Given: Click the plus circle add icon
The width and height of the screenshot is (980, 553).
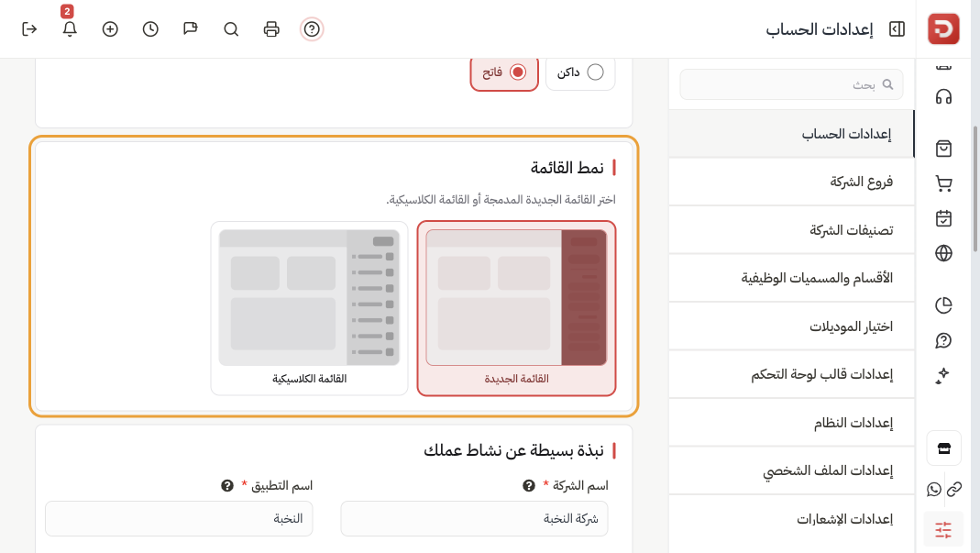Looking at the screenshot, I should click(x=110, y=29).
